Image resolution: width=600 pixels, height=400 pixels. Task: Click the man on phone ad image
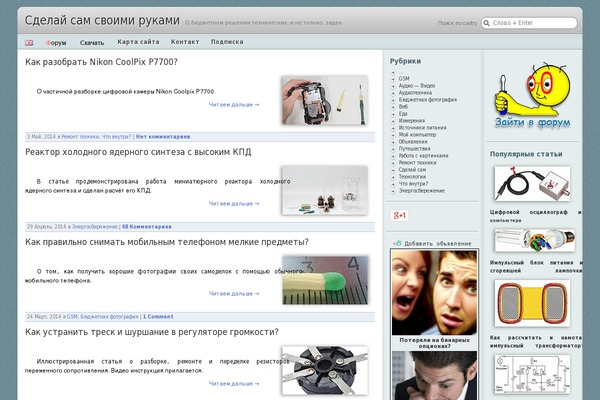[434, 376]
